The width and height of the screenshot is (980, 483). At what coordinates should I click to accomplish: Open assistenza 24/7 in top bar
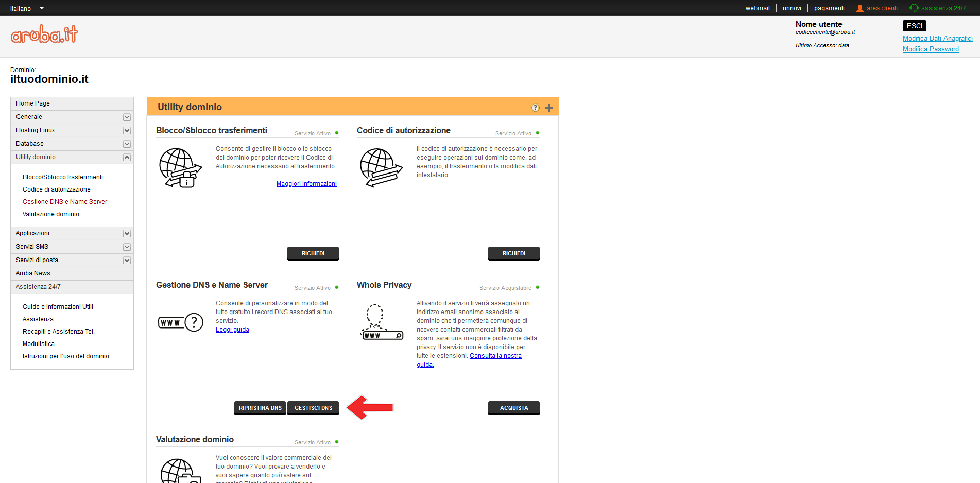point(943,8)
